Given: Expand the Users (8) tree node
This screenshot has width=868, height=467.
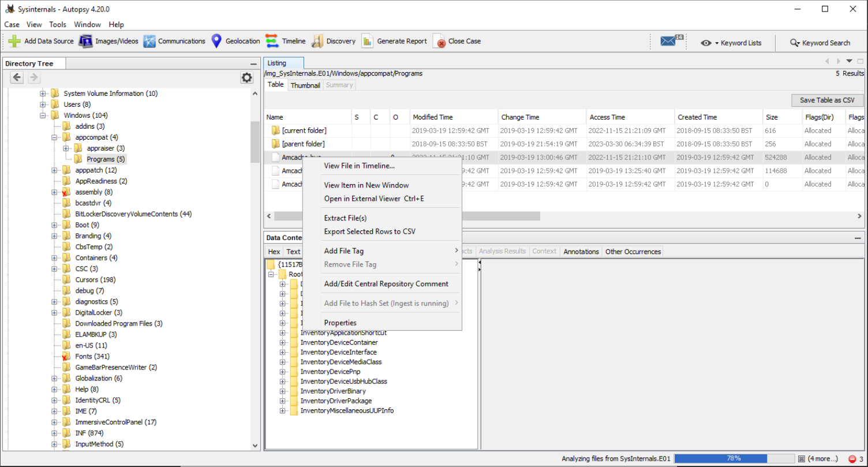Looking at the screenshot, I should click(x=43, y=104).
